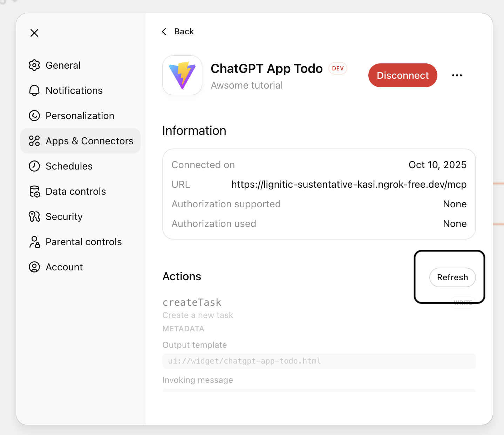Screen dimensions: 504x435
Task: Click the output template widget path field
Action: [319, 361]
